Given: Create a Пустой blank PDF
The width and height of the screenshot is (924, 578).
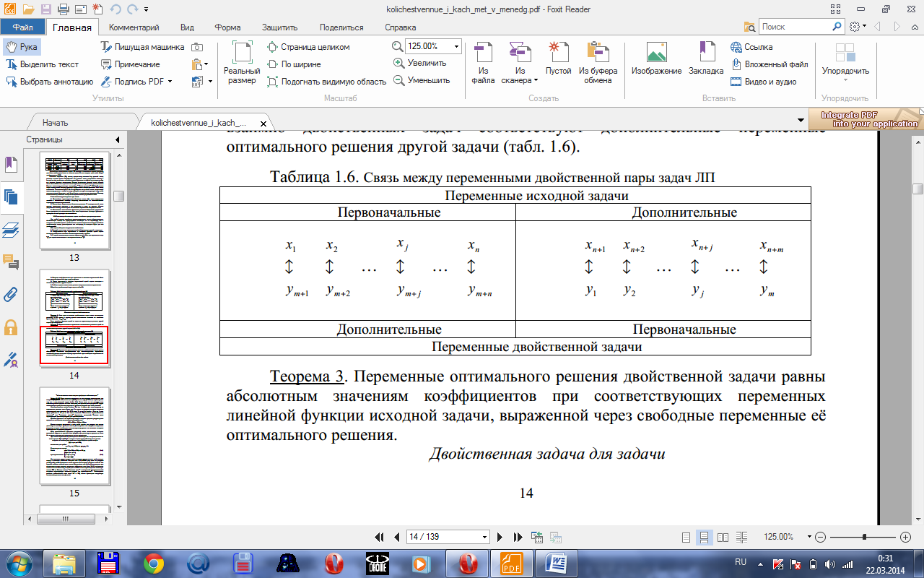Looking at the screenshot, I should [558, 59].
